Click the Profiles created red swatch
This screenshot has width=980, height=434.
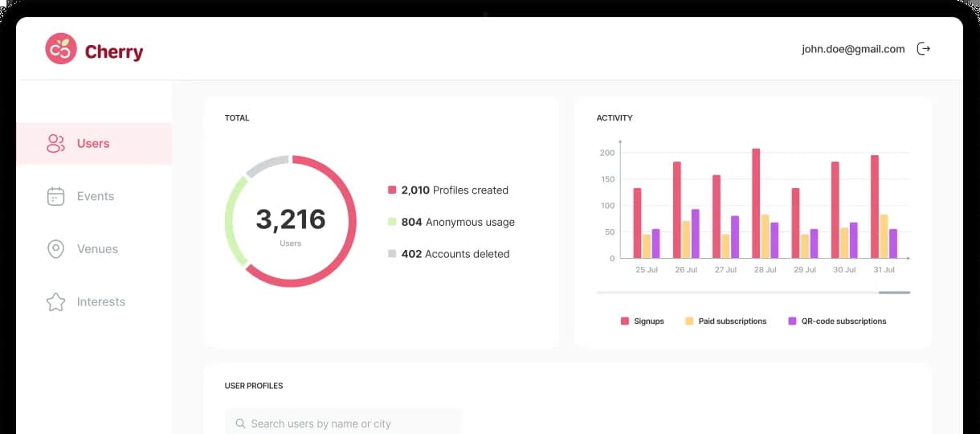pos(392,190)
